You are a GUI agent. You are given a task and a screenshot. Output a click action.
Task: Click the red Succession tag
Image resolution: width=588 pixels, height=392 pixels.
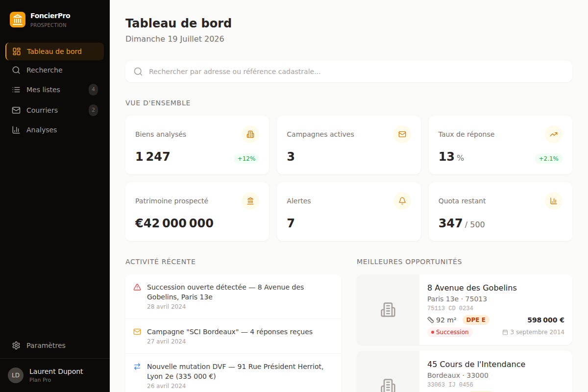[x=450, y=332]
